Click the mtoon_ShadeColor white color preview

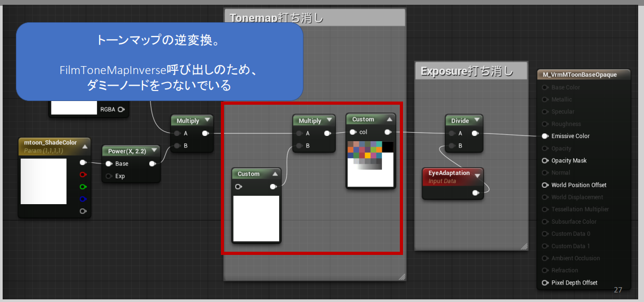[x=43, y=181]
